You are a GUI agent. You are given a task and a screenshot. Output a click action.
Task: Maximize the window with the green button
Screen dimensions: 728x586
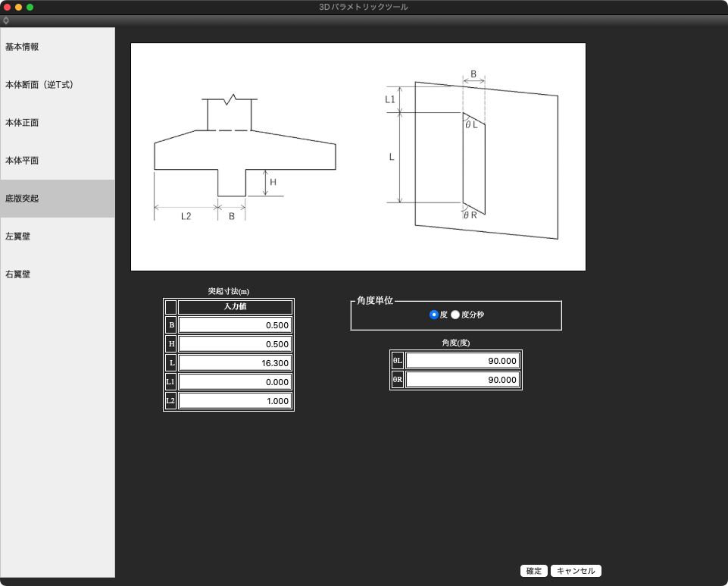tap(30, 7)
